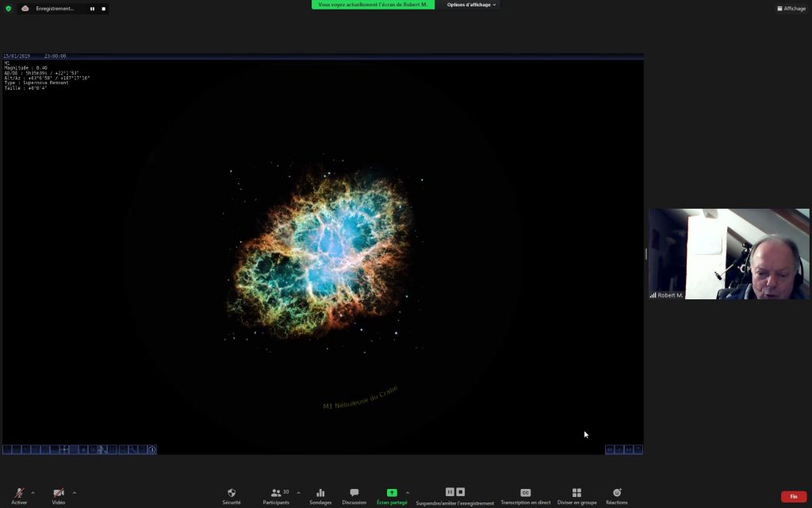This screenshot has height=508, width=812.
Task: Pause recording in the bottom toolbar
Action: [x=450, y=492]
